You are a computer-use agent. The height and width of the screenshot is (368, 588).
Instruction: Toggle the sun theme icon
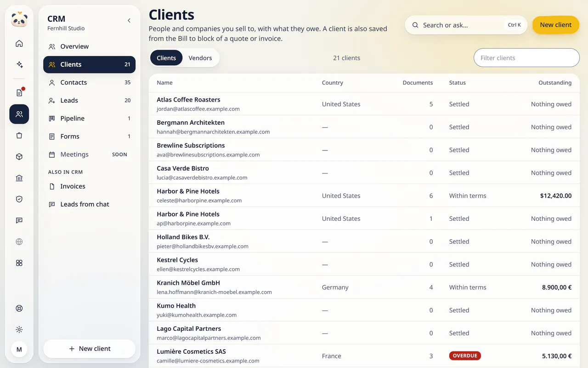click(19, 329)
